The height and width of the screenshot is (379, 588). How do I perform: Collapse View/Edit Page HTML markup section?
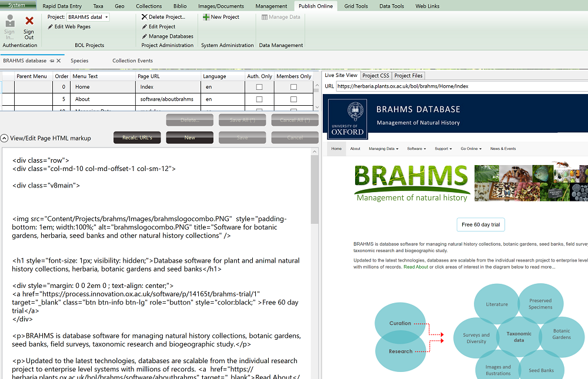(x=5, y=138)
